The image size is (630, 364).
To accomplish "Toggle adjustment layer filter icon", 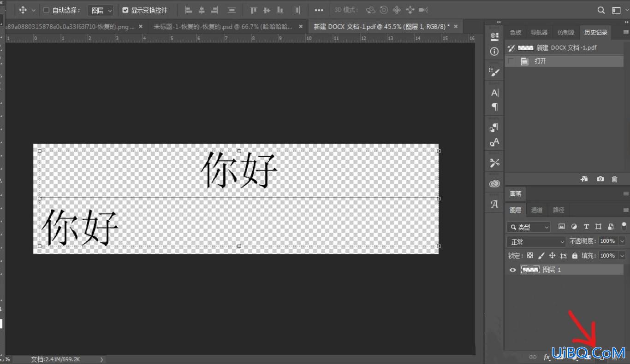I will click(x=574, y=226).
